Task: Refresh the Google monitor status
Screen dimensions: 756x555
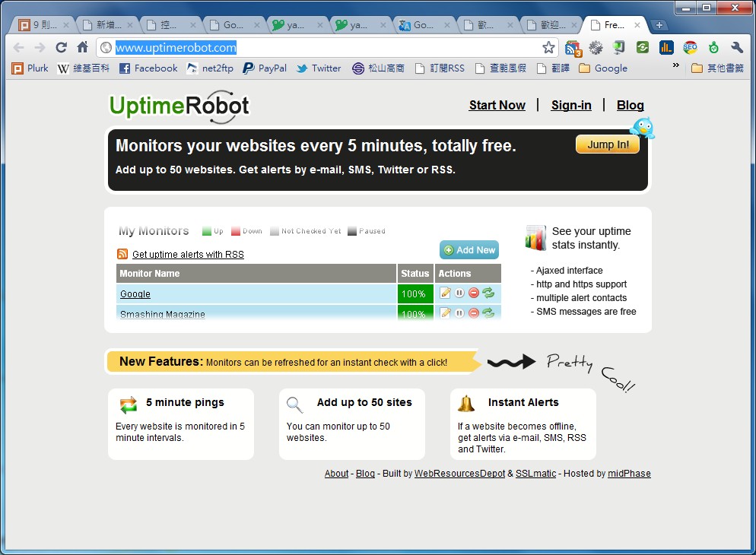Action: click(488, 293)
